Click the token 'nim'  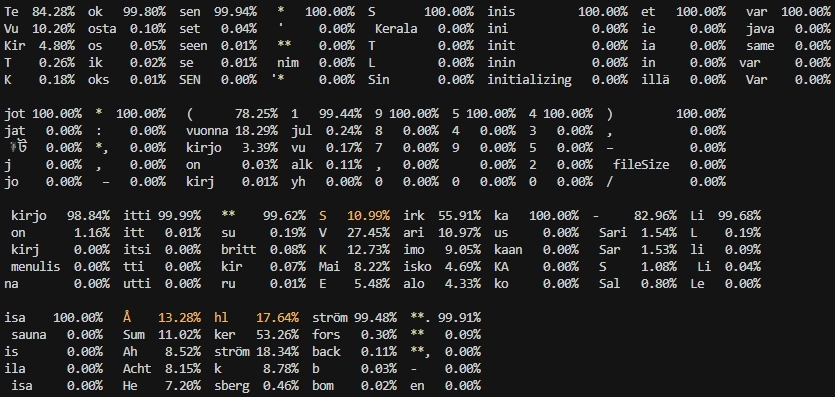tap(288, 62)
